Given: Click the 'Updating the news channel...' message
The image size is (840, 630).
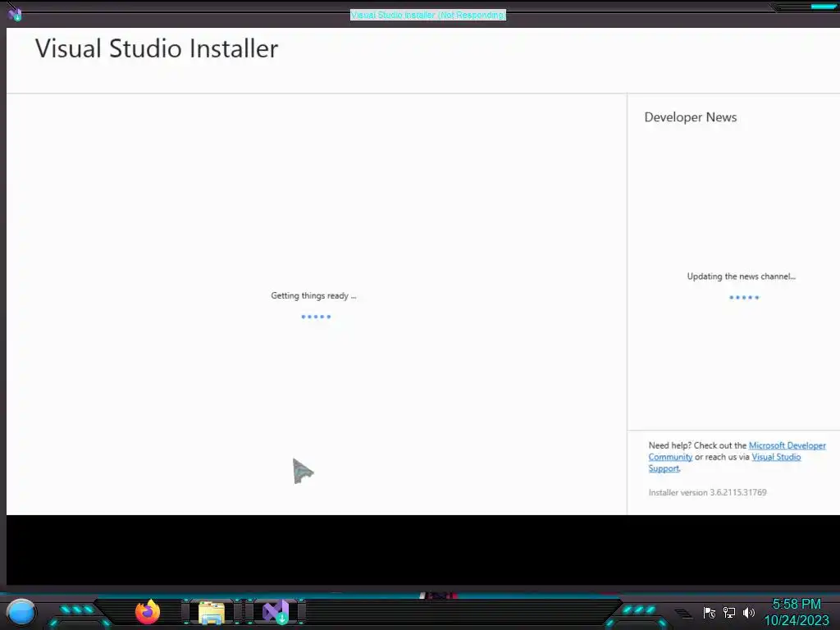Looking at the screenshot, I should pyautogui.click(x=742, y=276).
